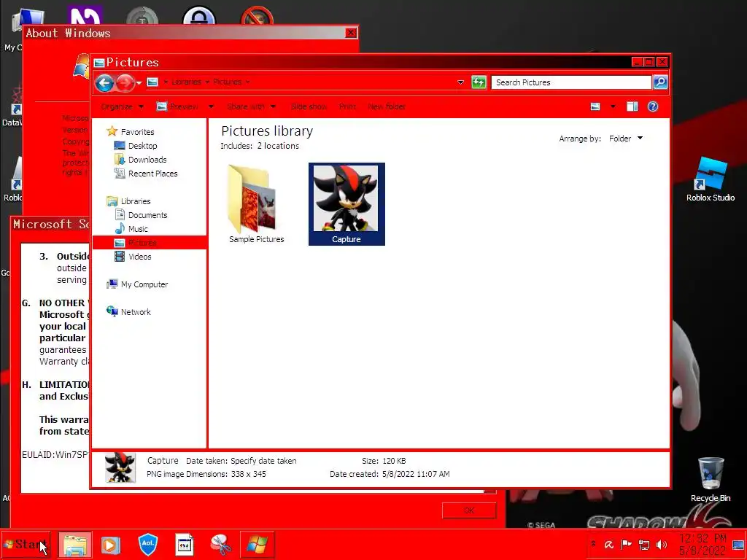Viewport: 747px width, 560px height.
Task: Open recent pages dropdown beside forward arrow
Action: click(139, 83)
